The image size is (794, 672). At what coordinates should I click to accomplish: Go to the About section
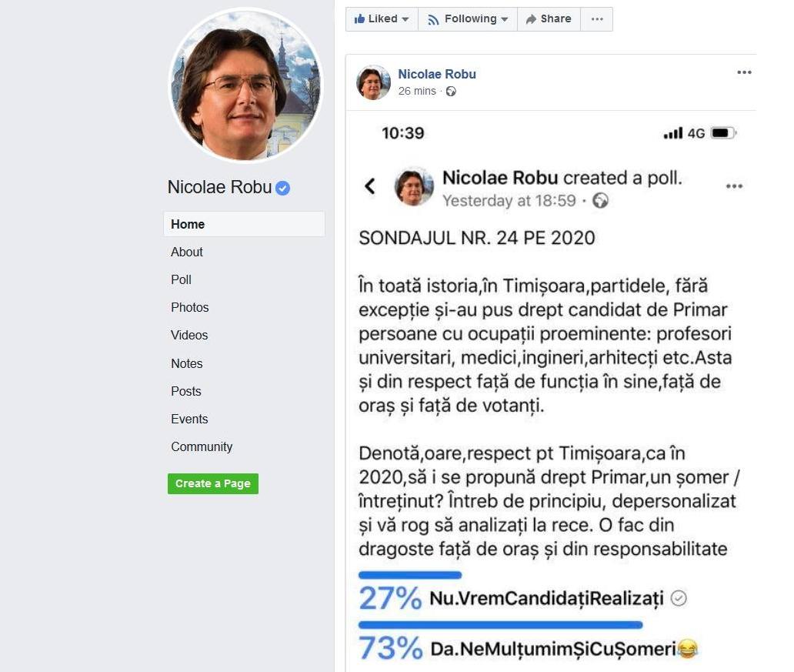187,252
